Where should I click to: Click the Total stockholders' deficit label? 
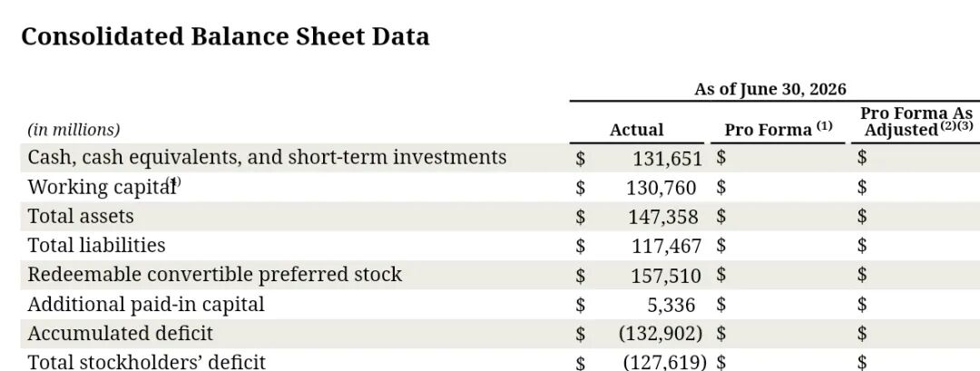click(x=147, y=362)
